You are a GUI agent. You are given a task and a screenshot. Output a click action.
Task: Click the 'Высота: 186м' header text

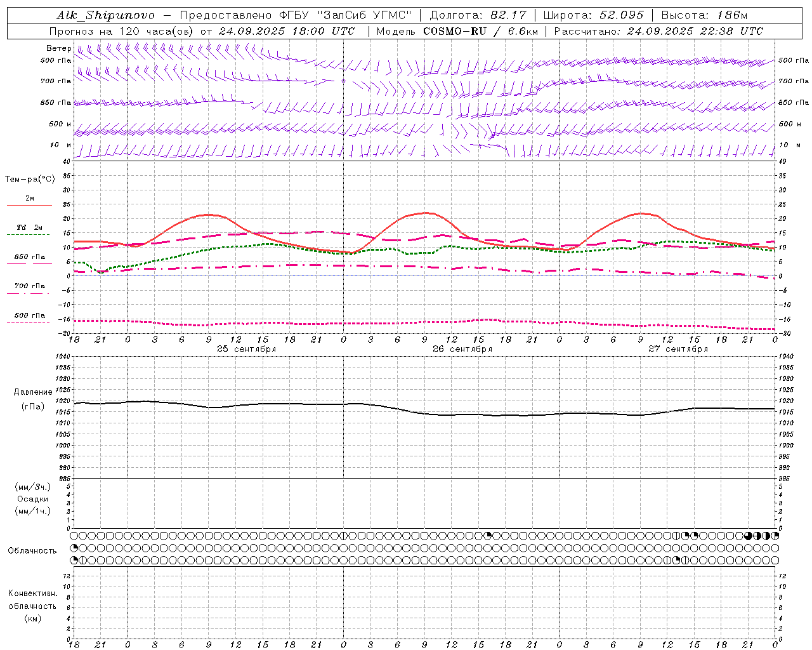coord(704,15)
